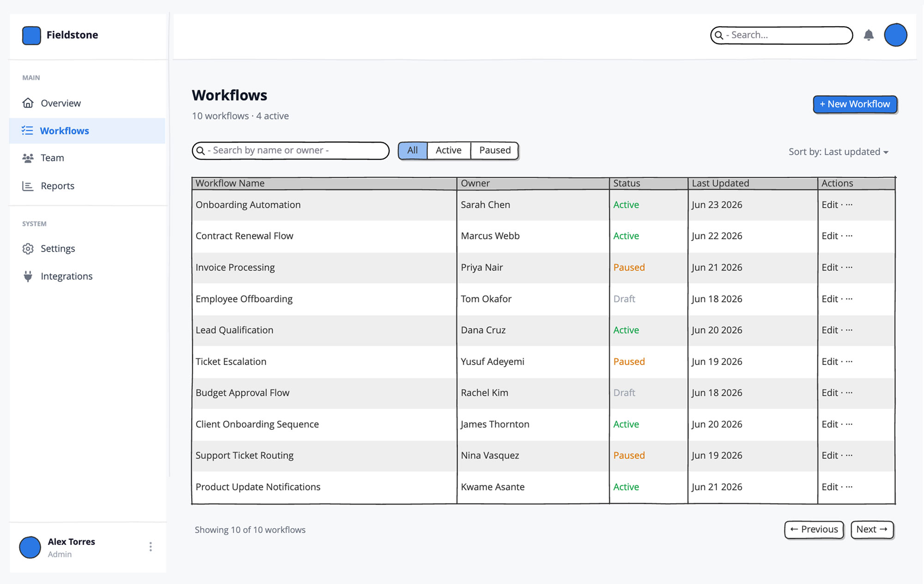Edit the Client Onboarding Sequence workflow

pos(830,424)
